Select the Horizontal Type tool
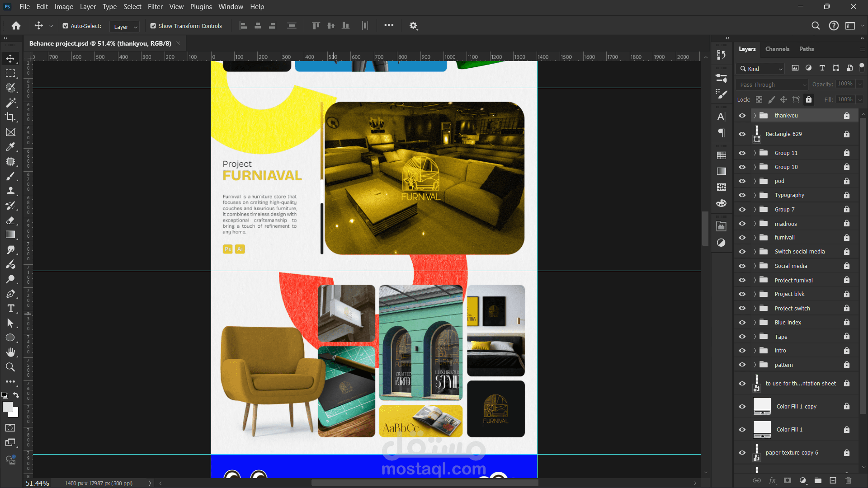This screenshot has height=488, width=868. (10, 309)
